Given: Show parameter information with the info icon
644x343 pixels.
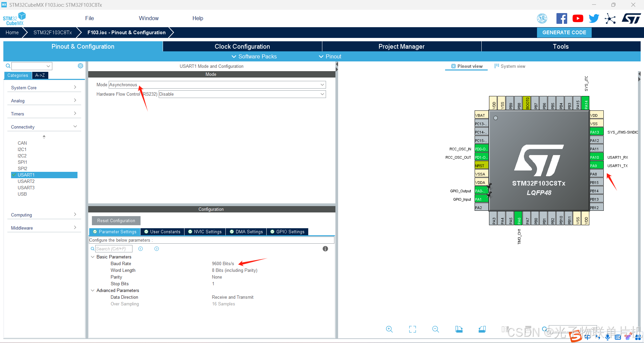Looking at the screenshot, I should pos(325,249).
